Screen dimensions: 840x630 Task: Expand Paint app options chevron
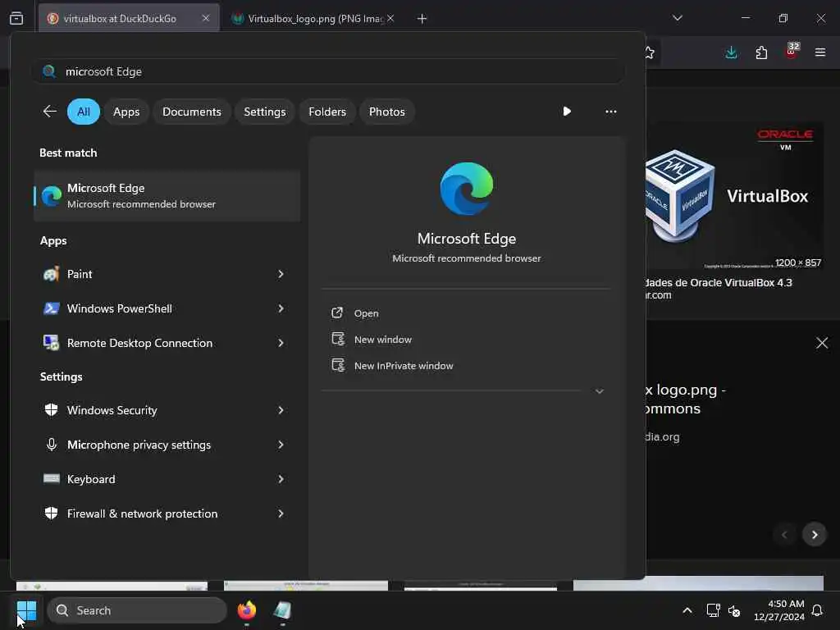click(x=281, y=274)
